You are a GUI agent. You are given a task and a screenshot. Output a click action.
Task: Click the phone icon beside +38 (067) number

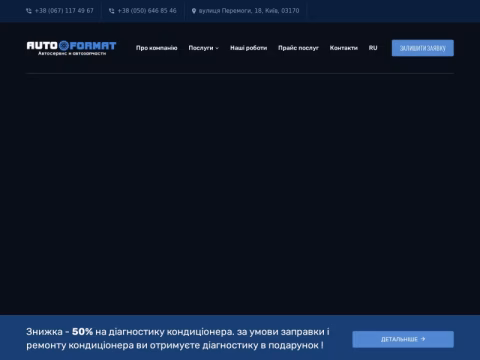(29, 11)
